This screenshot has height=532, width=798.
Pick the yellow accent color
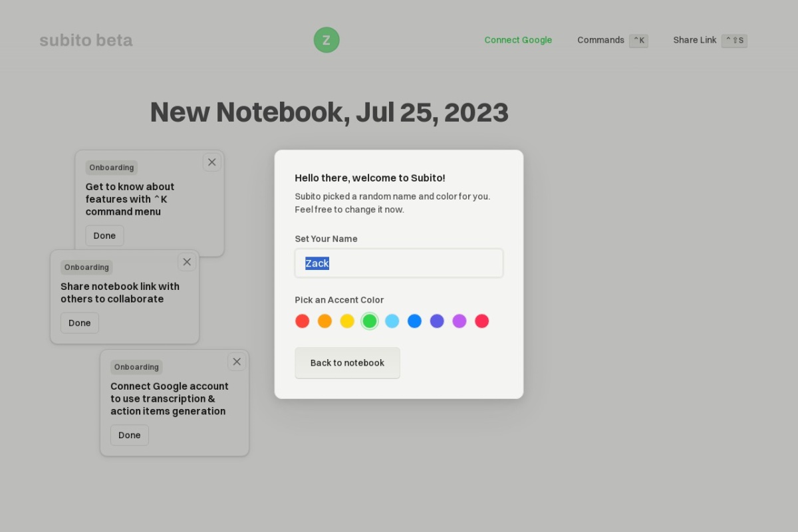(347, 321)
